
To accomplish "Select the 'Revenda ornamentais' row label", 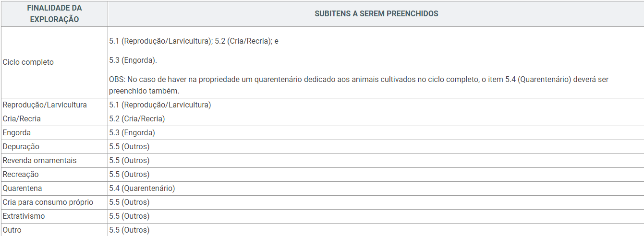I will click(x=39, y=160).
